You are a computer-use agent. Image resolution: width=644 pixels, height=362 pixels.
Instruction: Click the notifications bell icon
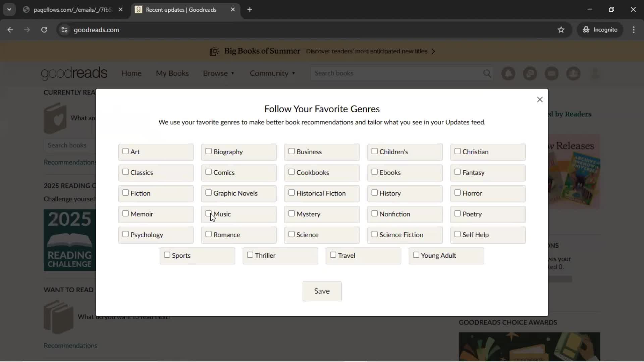[x=508, y=73]
